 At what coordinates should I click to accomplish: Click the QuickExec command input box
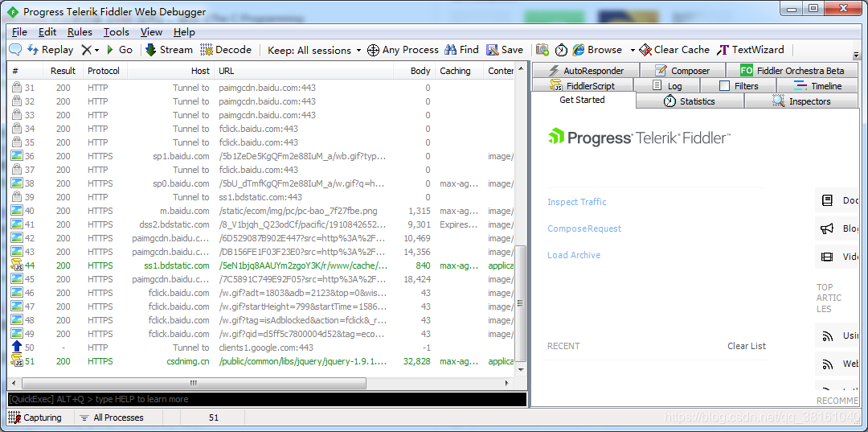pyautogui.click(x=267, y=399)
